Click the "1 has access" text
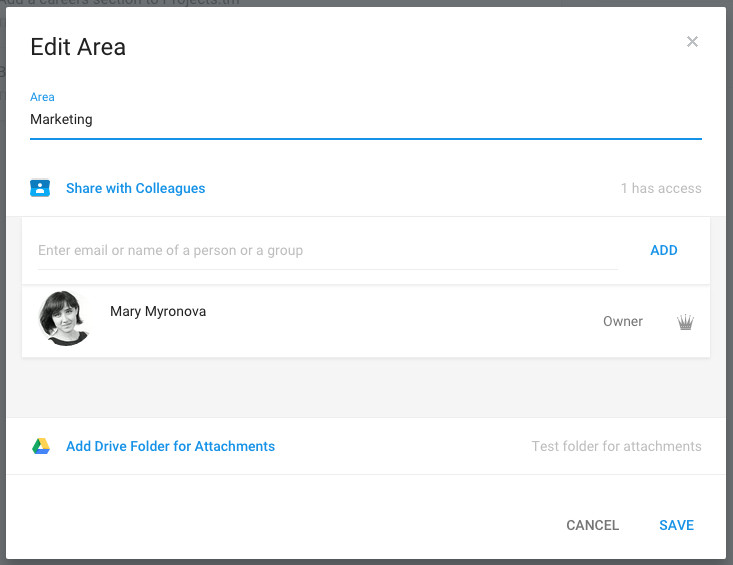This screenshot has width=733, height=565. (660, 188)
